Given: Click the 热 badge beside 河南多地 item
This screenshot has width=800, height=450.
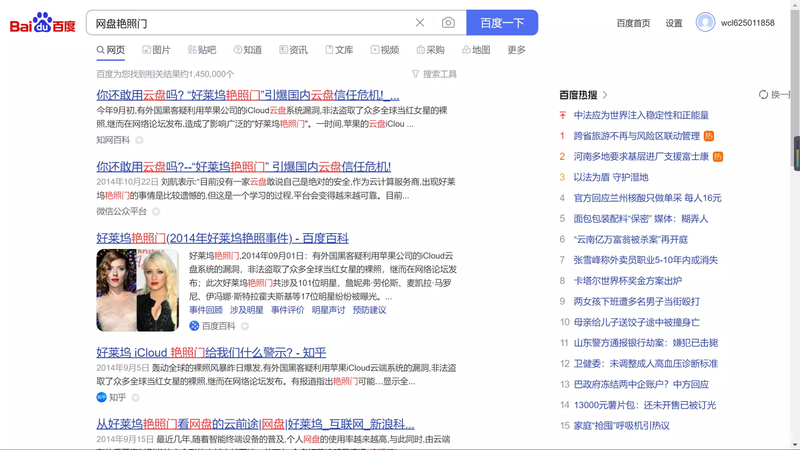Looking at the screenshot, I should pyautogui.click(x=718, y=157).
